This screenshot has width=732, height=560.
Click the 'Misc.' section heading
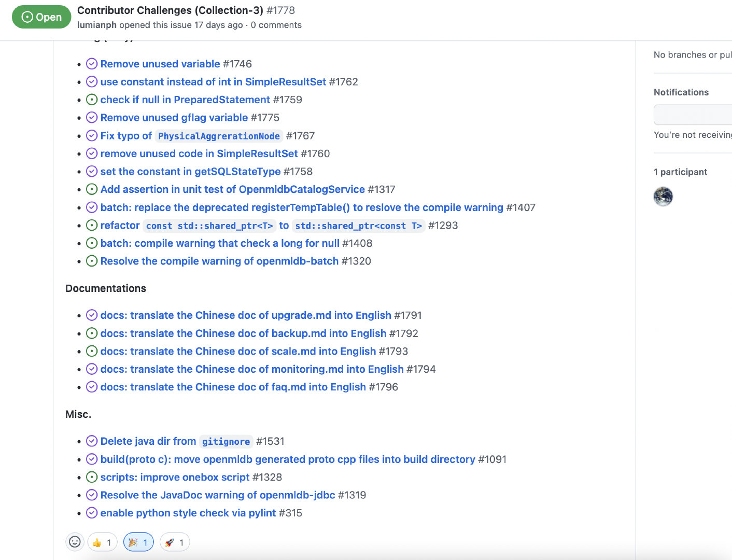point(78,414)
